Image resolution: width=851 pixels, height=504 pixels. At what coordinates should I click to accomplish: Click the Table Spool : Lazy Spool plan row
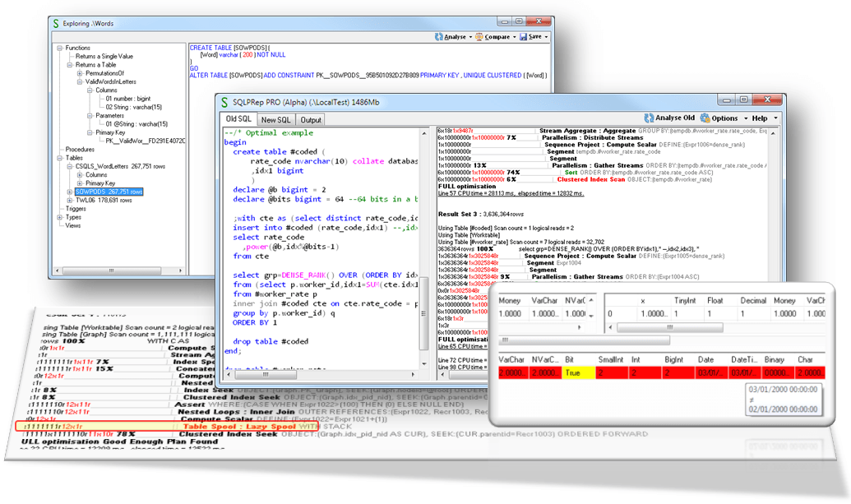pyautogui.click(x=167, y=427)
